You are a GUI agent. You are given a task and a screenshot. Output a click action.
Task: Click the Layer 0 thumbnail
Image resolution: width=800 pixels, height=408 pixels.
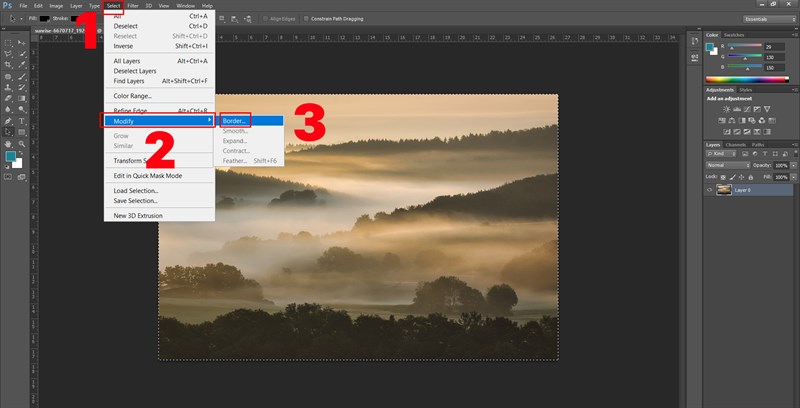tap(723, 189)
